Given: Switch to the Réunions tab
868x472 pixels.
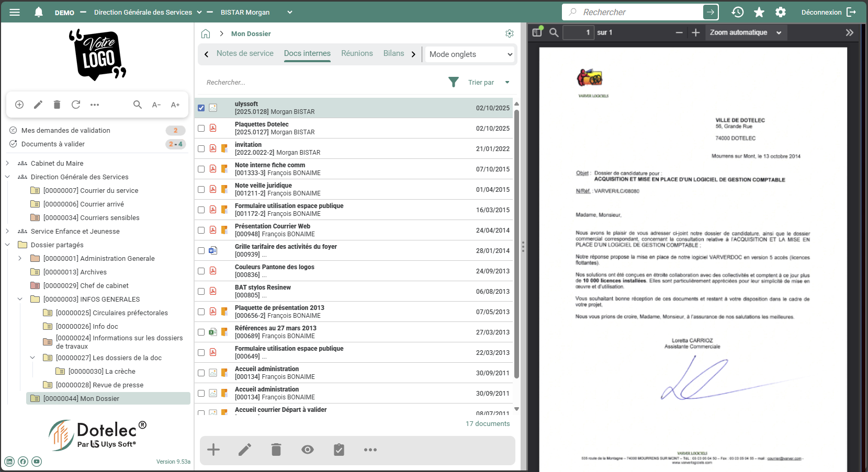Looking at the screenshot, I should (357, 53).
